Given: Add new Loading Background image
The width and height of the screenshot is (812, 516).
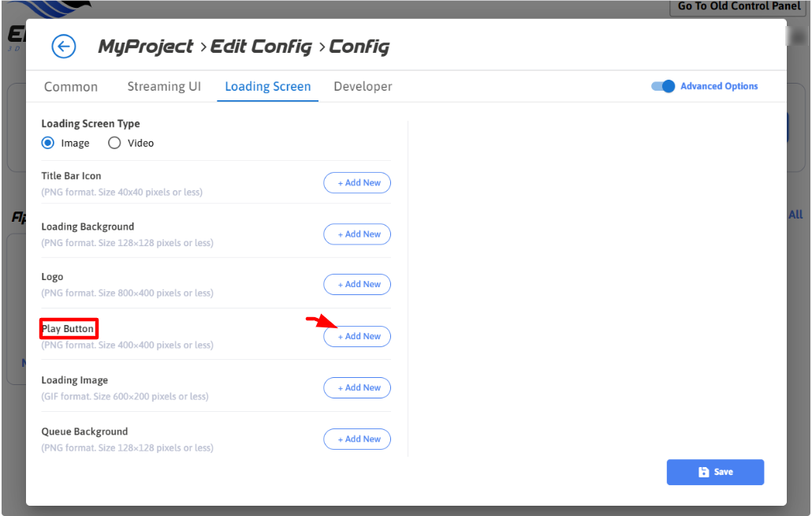Looking at the screenshot, I should [357, 234].
